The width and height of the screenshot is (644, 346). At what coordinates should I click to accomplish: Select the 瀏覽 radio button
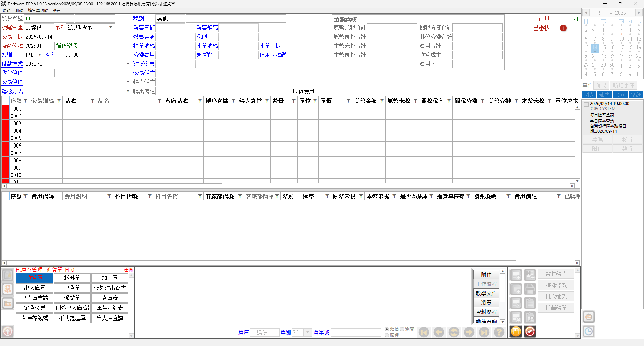click(402, 329)
